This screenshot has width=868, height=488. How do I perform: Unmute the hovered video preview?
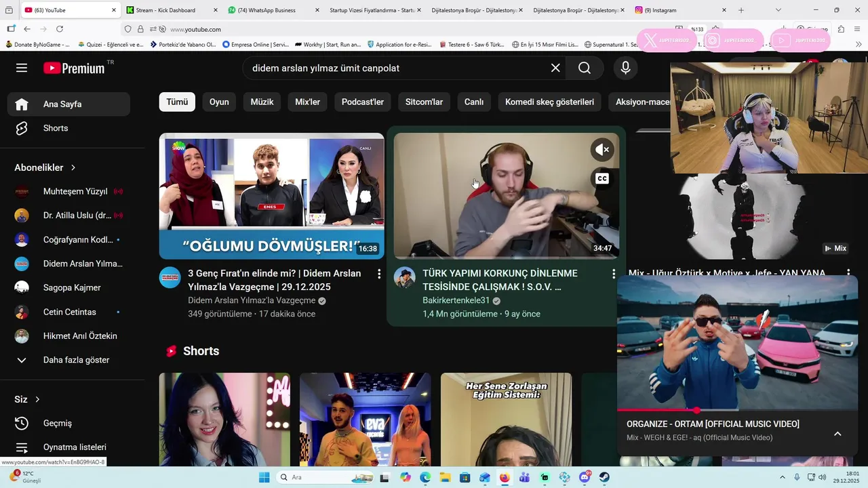point(602,150)
